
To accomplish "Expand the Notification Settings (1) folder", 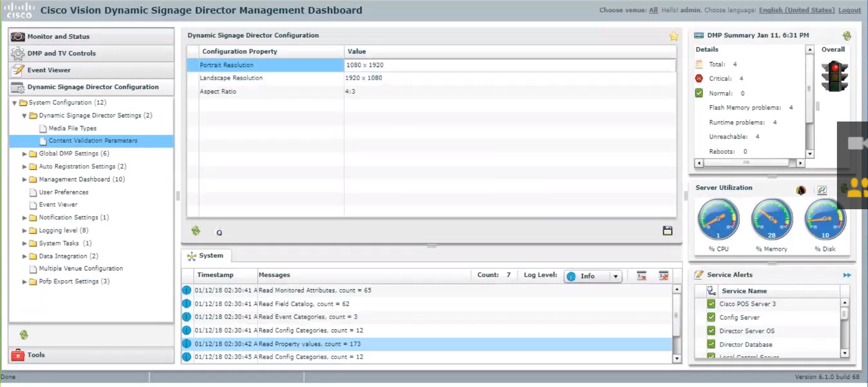I will (24, 218).
